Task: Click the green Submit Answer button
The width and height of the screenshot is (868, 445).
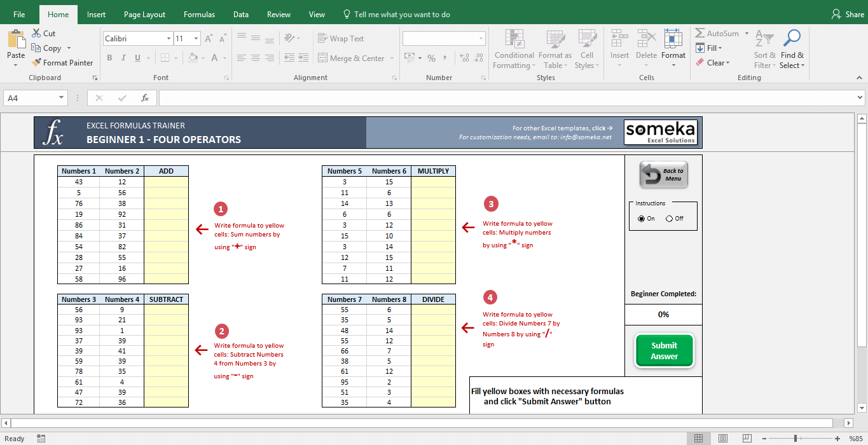Action: pos(664,351)
